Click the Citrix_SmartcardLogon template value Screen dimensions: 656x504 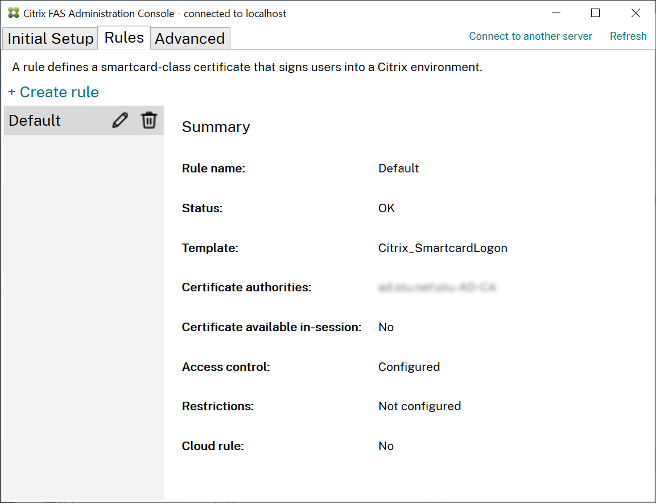(442, 248)
